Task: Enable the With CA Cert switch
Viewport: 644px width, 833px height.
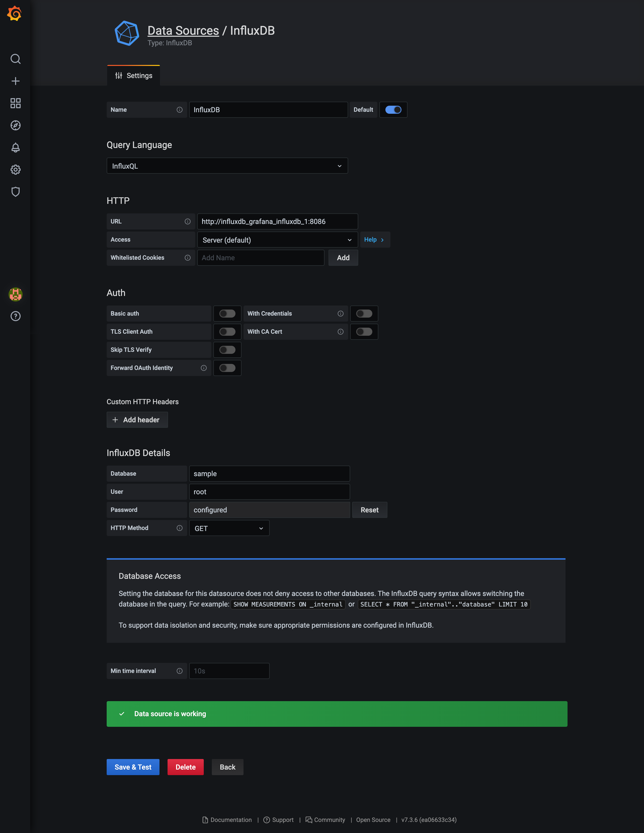Action: 364,332
